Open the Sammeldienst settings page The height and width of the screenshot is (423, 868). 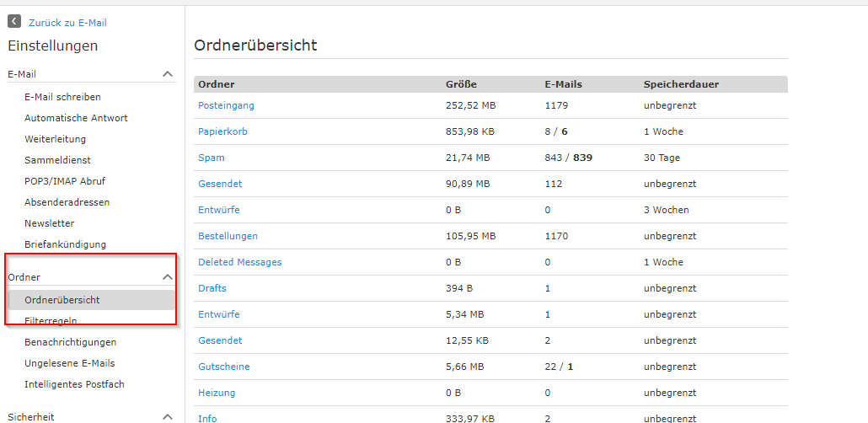57,160
